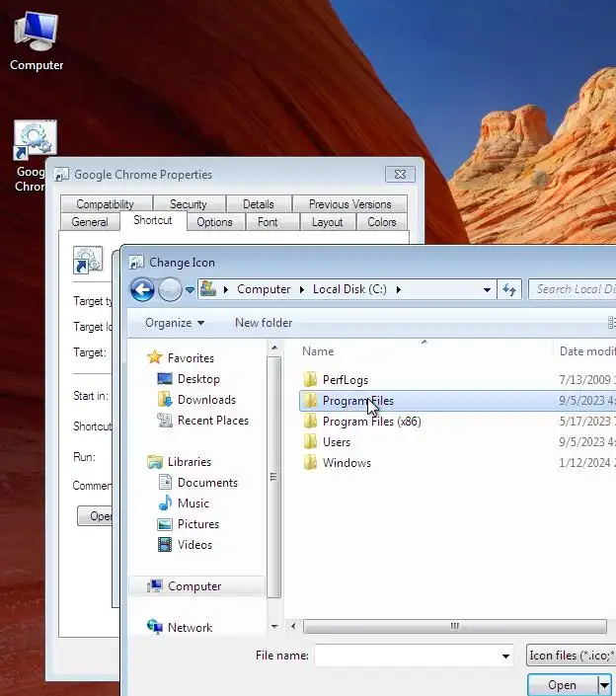Open the address bar history dropdown
Image resolution: width=616 pixels, height=696 pixels.
pos(487,290)
